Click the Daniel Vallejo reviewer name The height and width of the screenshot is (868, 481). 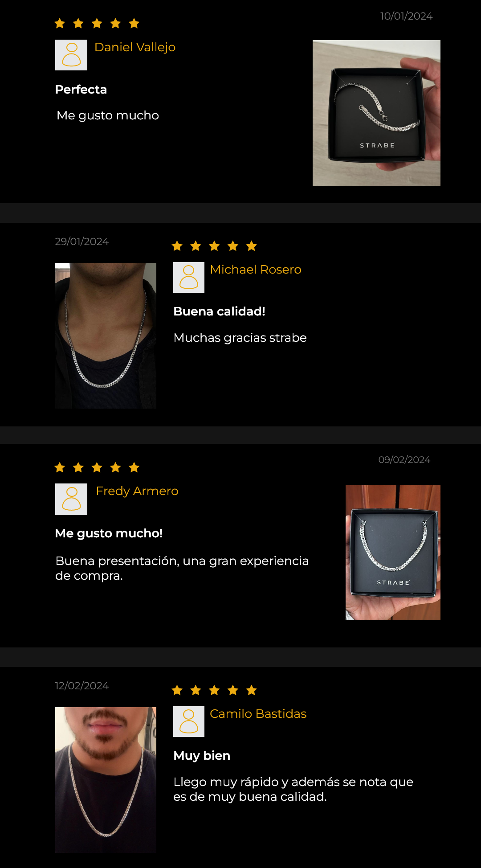[135, 47]
